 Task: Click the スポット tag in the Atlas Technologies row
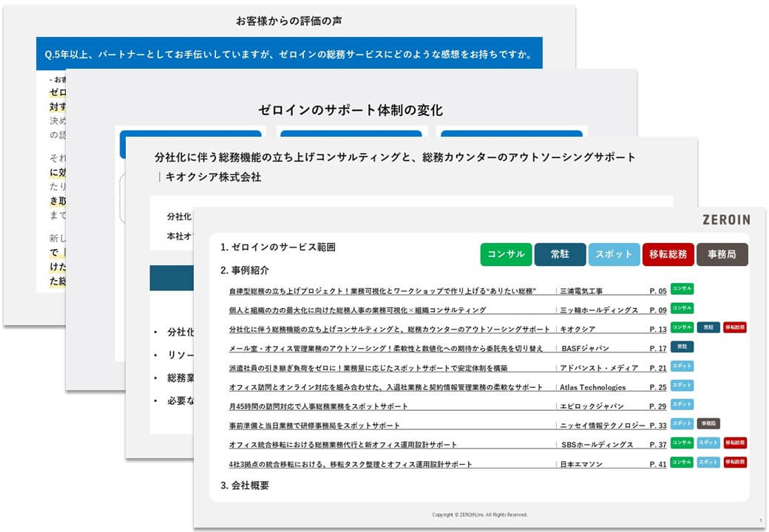coord(682,385)
